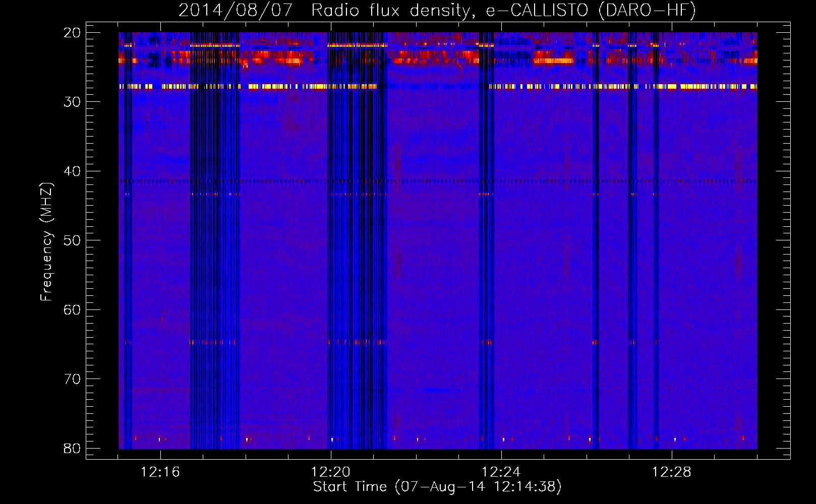The width and height of the screenshot is (816, 504).
Task: Click the 20 frequency tick label
Action: pos(72,33)
